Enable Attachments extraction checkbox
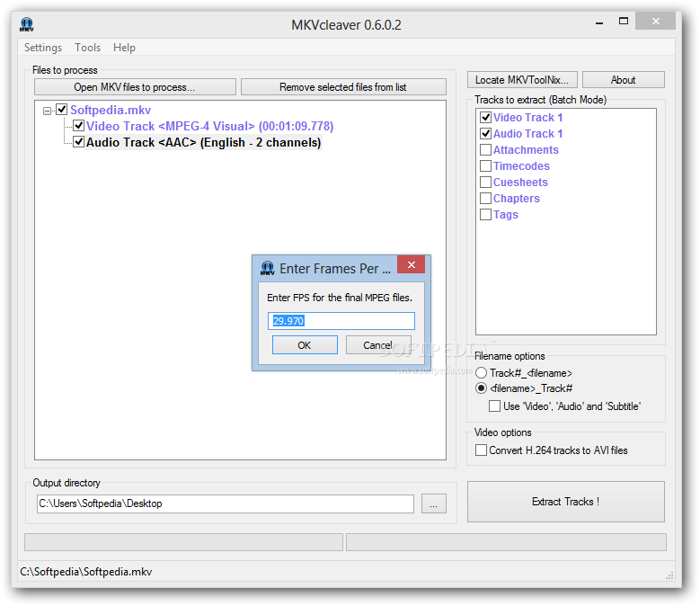 click(485, 149)
